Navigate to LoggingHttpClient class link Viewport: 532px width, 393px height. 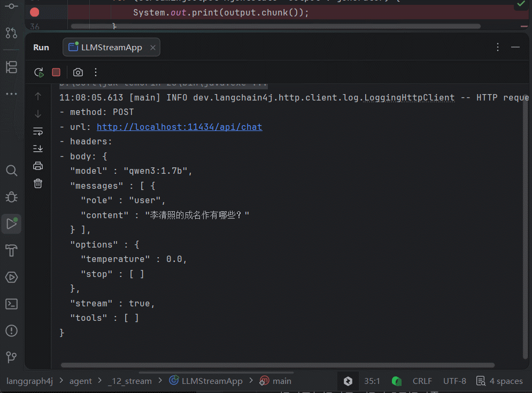click(x=409, y=98)
